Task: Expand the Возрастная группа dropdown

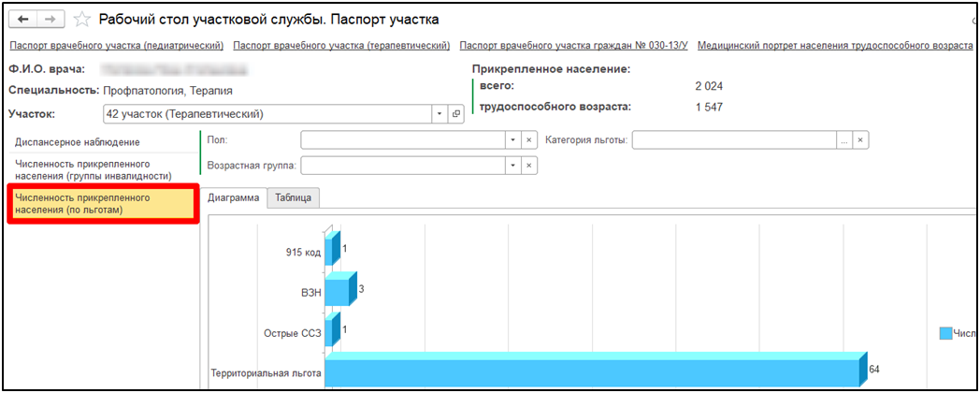Action: tap(512, 166)
